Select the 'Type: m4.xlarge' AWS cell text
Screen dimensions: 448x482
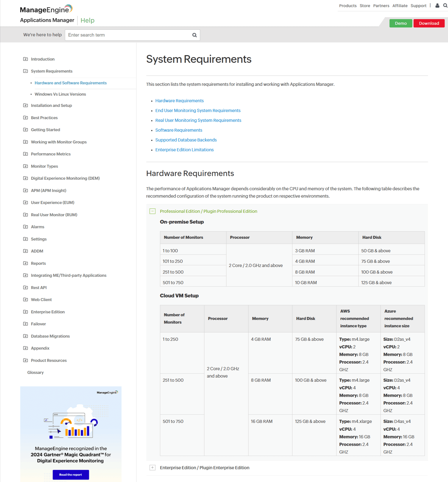355,421
